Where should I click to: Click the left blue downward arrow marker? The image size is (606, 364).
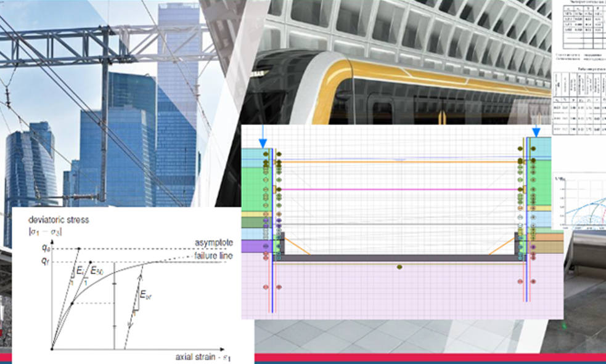[x=263, y=134]
